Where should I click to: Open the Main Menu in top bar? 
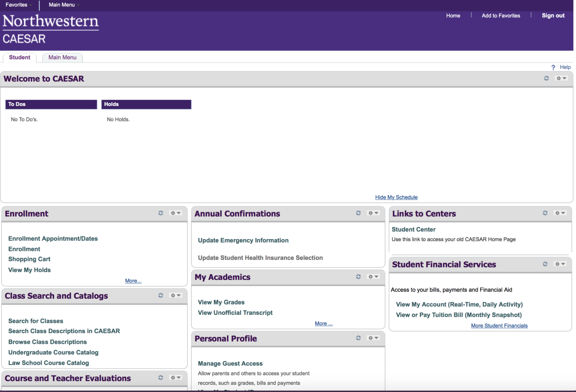64,5
